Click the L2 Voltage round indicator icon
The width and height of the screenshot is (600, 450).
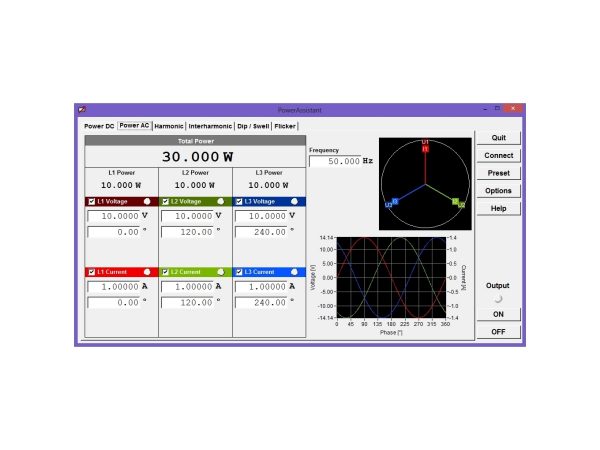221,201
